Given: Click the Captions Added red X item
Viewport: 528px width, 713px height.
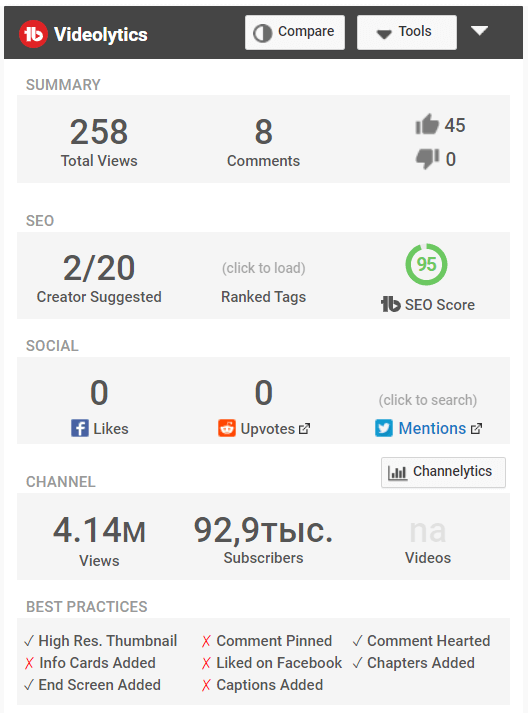Looking at the screenshot, I should [x=262, y=685].
